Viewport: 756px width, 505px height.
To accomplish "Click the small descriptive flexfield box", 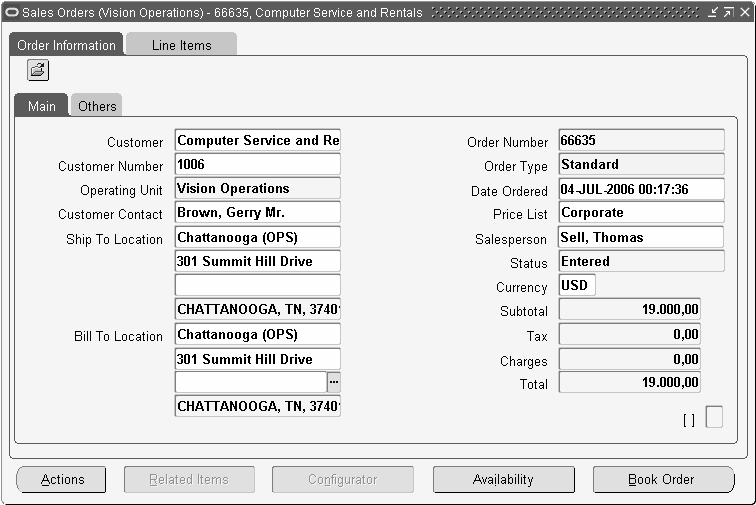I will click(x=714, y=417).
